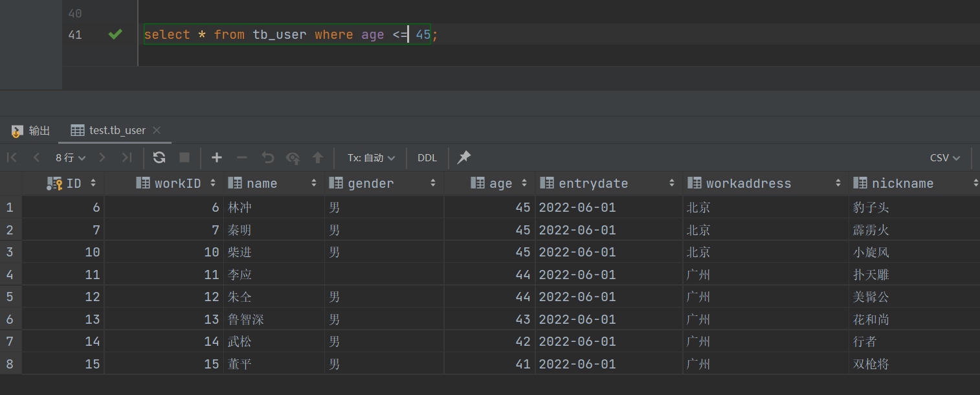980x395 pixels.
Task: Click the empty gender cell for 李应
Action: pyautogui.click(x=383, y=275)
